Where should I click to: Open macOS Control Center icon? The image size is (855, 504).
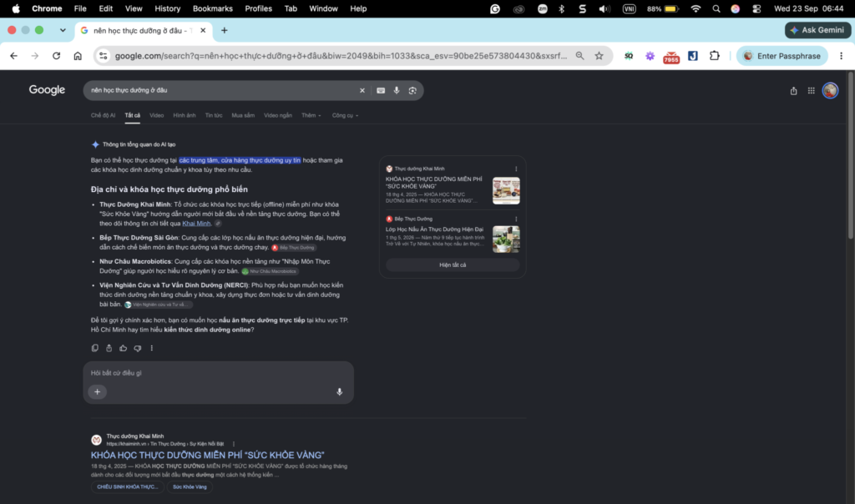pos(756,8)
